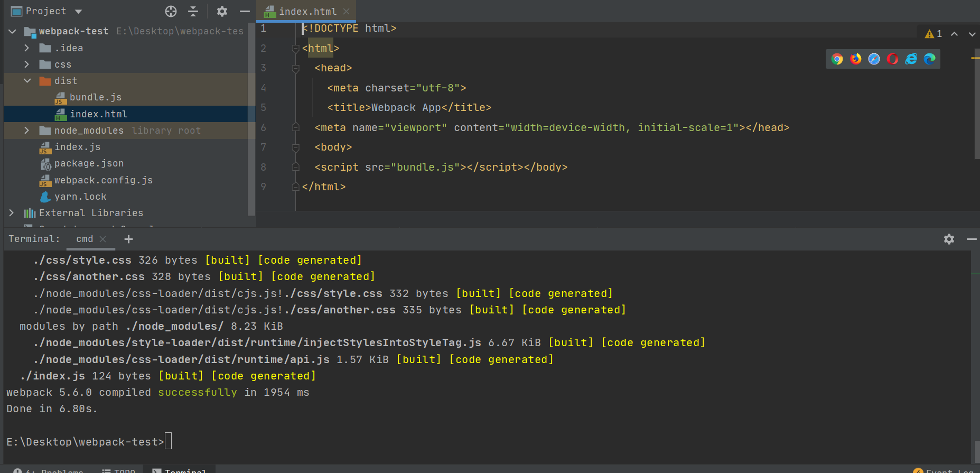Switch to the cmd terminal tab

pyautogui.click(x=85, y=239)
